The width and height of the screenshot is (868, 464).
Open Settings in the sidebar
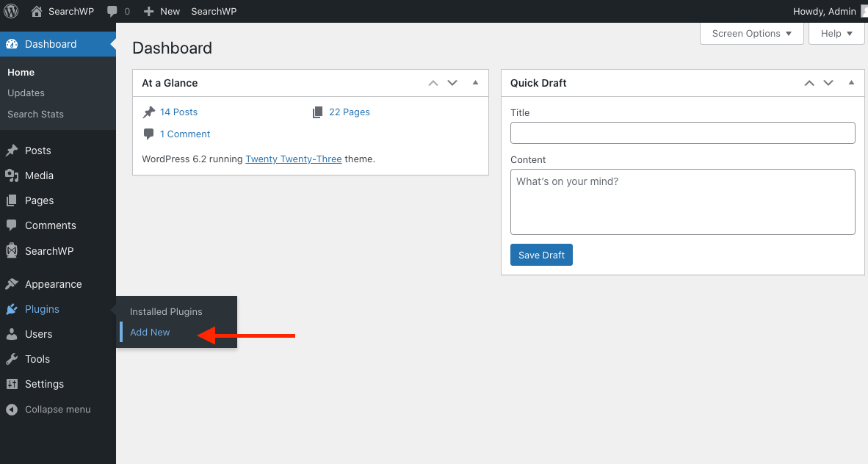[44, 384]
